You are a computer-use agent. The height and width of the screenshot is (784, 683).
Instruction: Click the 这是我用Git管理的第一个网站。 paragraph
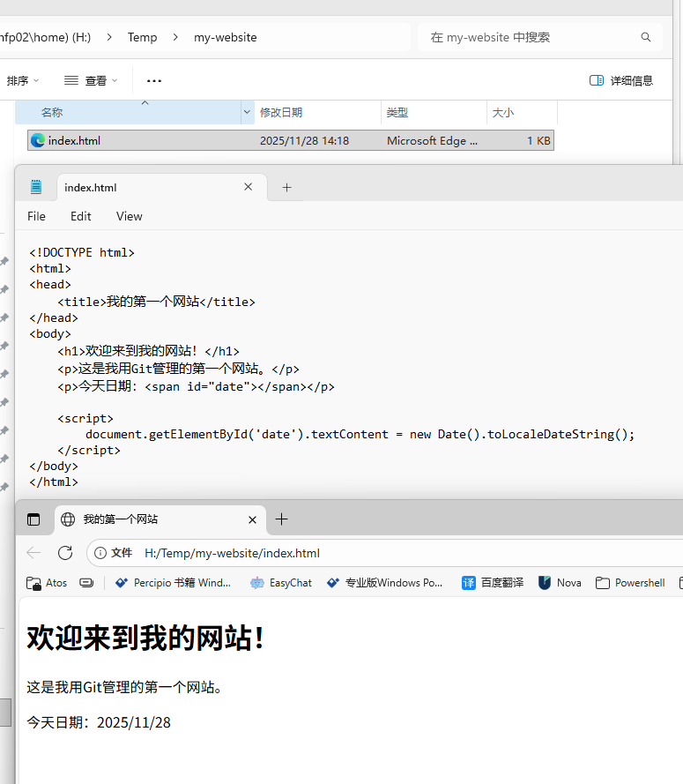point(124,687)
